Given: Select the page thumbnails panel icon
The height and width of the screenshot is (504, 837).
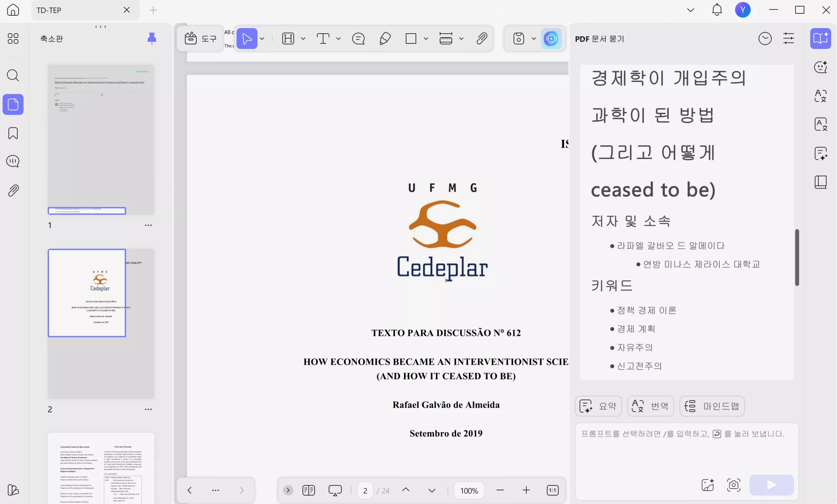Looking at the screenshot, I should coord(13,104).
